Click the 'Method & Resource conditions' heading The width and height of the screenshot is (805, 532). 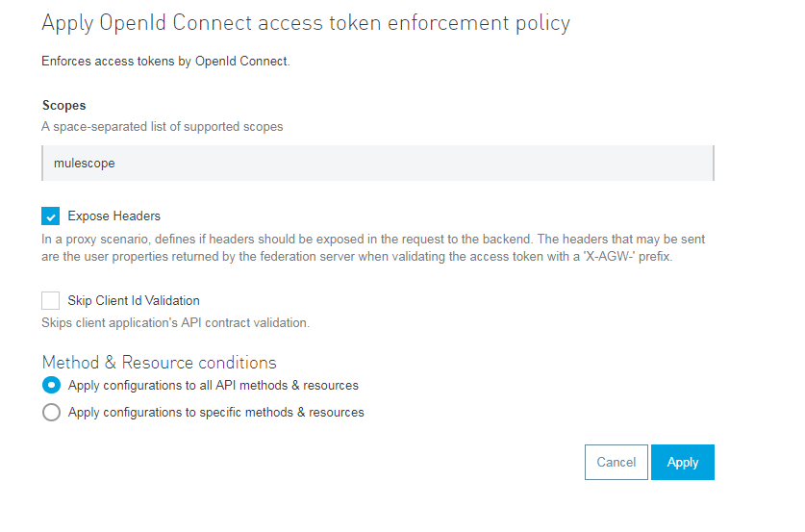tap(159, 363)
